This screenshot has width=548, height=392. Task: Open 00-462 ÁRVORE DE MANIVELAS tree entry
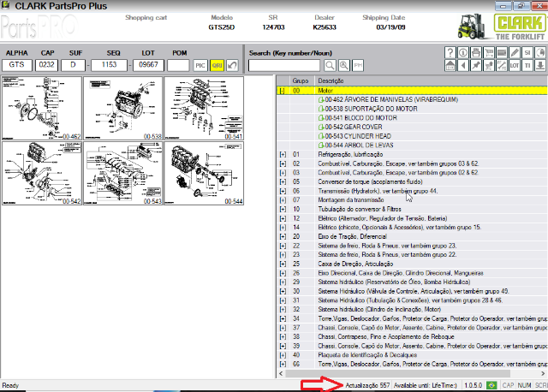point(388,99)
